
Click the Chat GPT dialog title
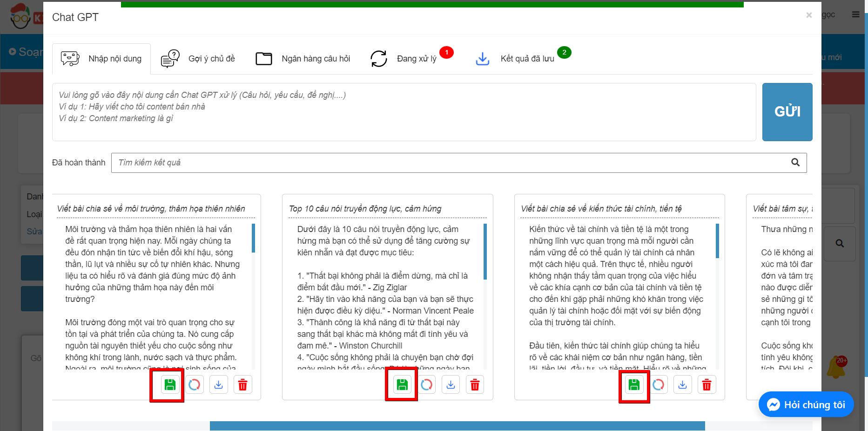[x=75, y=17]
